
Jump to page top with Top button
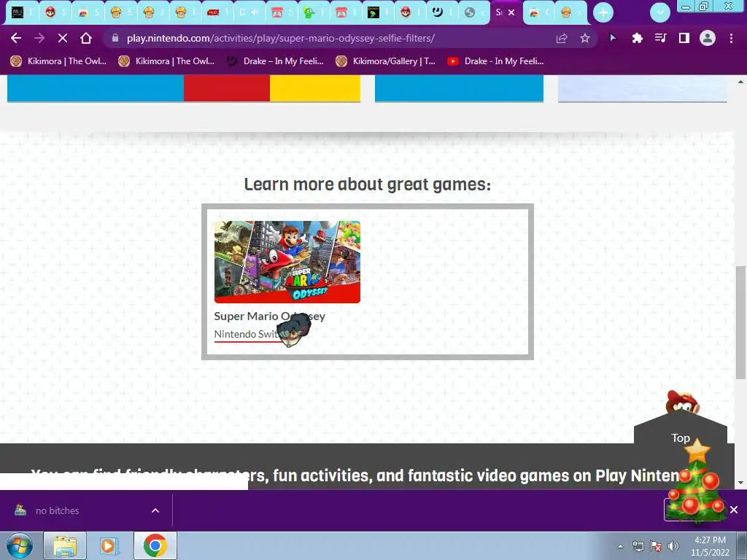coord(681,437)
